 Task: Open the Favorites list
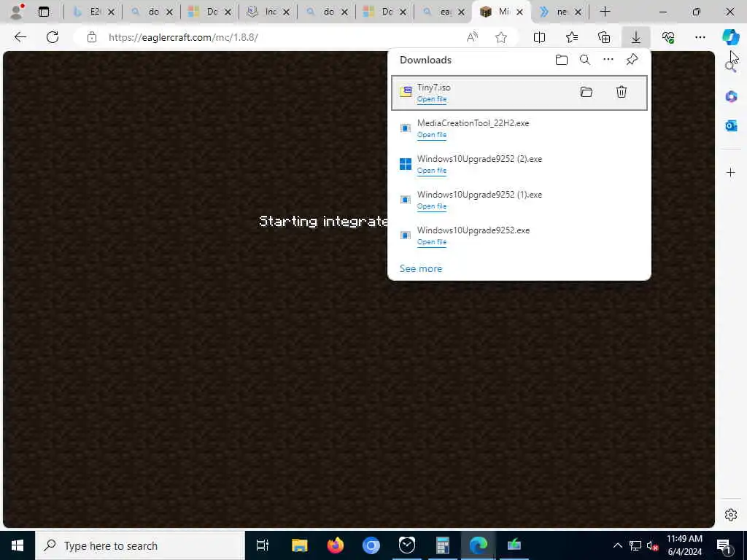point(572,37)
